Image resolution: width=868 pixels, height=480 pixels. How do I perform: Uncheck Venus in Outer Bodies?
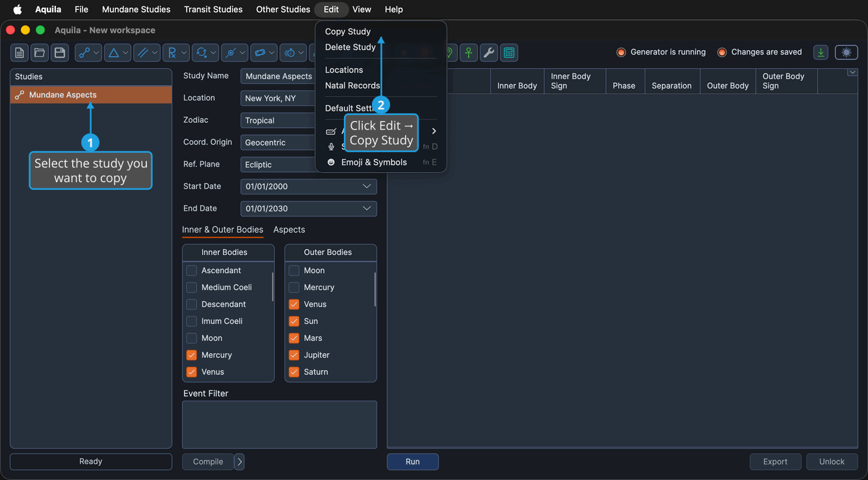(x=294, y=304)
